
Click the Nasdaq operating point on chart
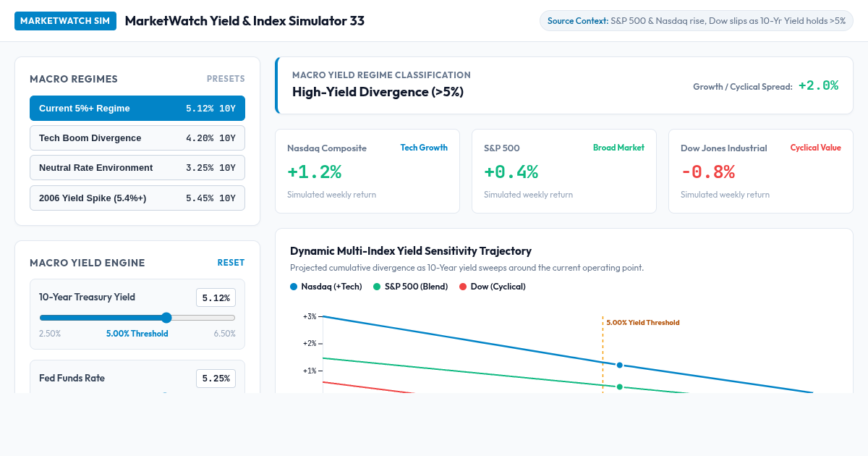point(619,365)
